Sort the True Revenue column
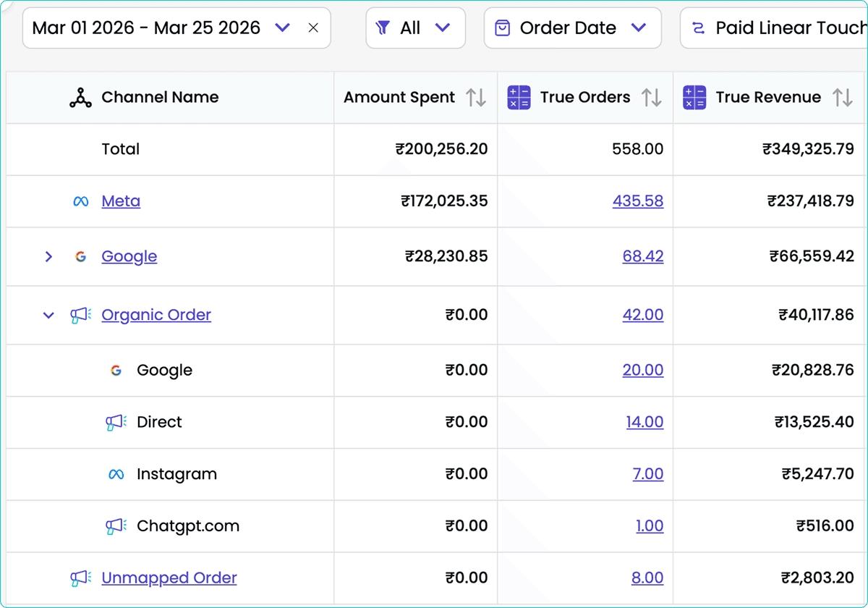The image size is (868, 608). 843,98
